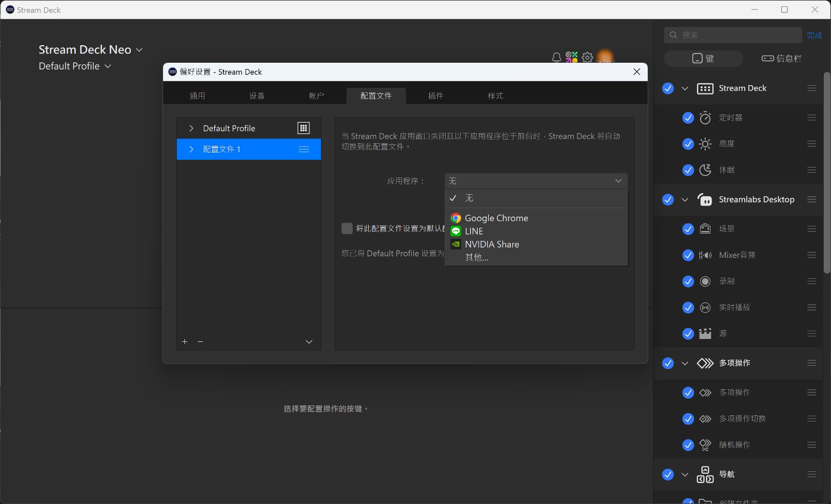Screen dimensions: 831x504
Task: Collapse the 多项操作 category
Action: click(685, 363)
